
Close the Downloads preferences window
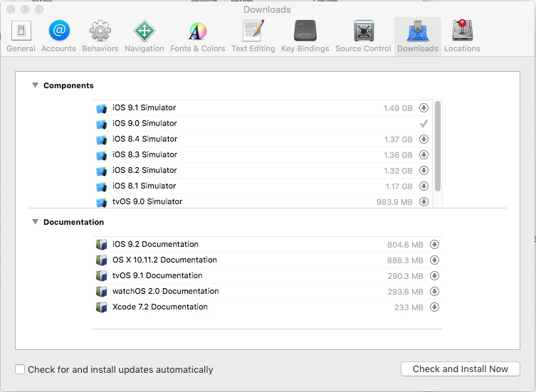11,9
